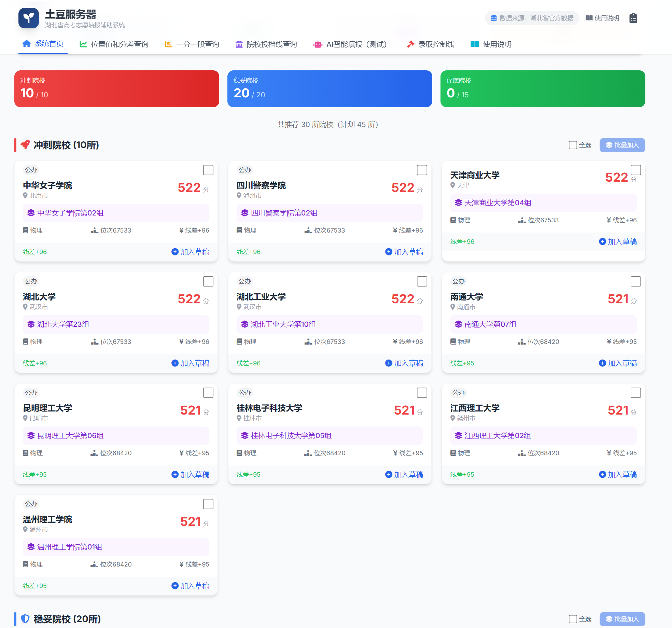Click the building icon beside 院校投档线查询

239,44
